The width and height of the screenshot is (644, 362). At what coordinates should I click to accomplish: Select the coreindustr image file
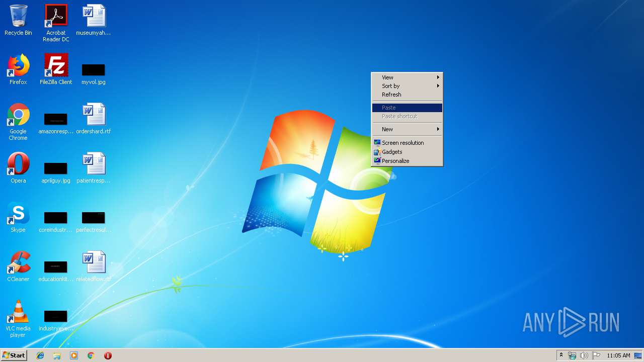pyautogui.click(x=56, y=222)
